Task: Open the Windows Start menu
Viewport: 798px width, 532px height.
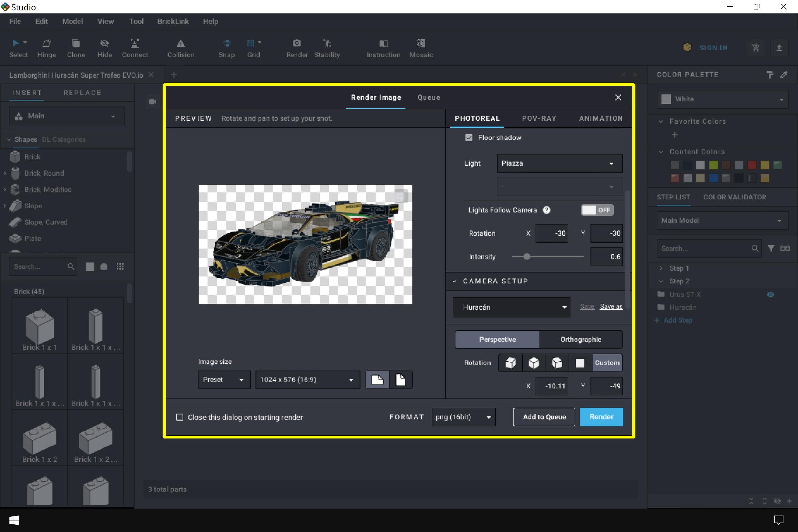Action: coord(14,520)
